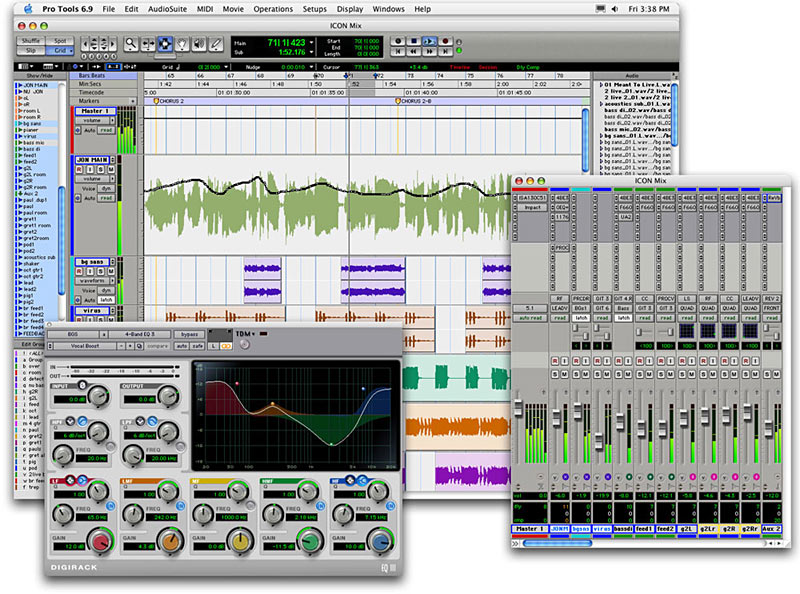
Task: Click the EQ plug-in OUTPUT gain knob
Action: [168, 395]
